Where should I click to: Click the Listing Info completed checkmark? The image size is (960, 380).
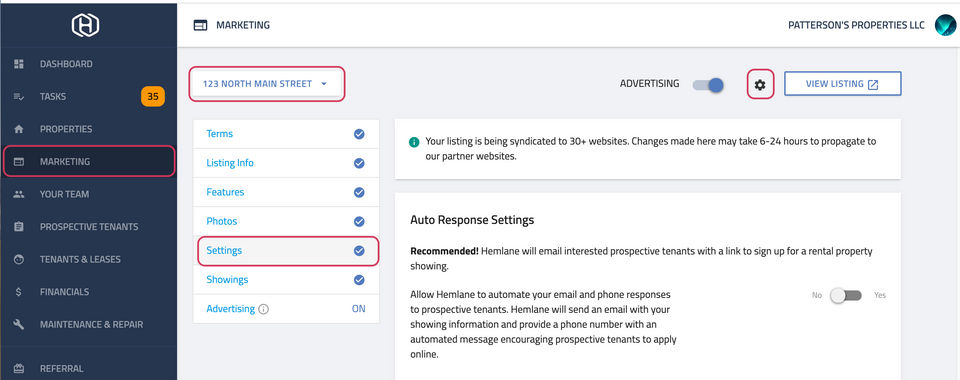click(x=359, y=163)
